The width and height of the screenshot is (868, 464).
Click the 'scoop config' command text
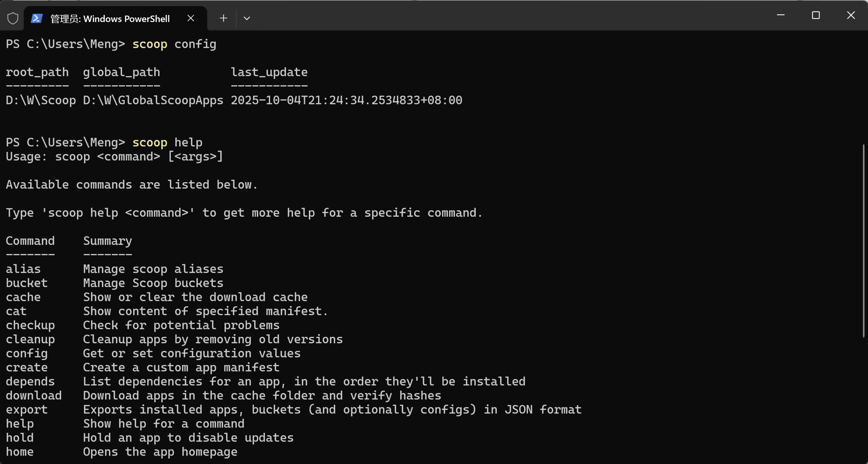click(x=174, y=44)
